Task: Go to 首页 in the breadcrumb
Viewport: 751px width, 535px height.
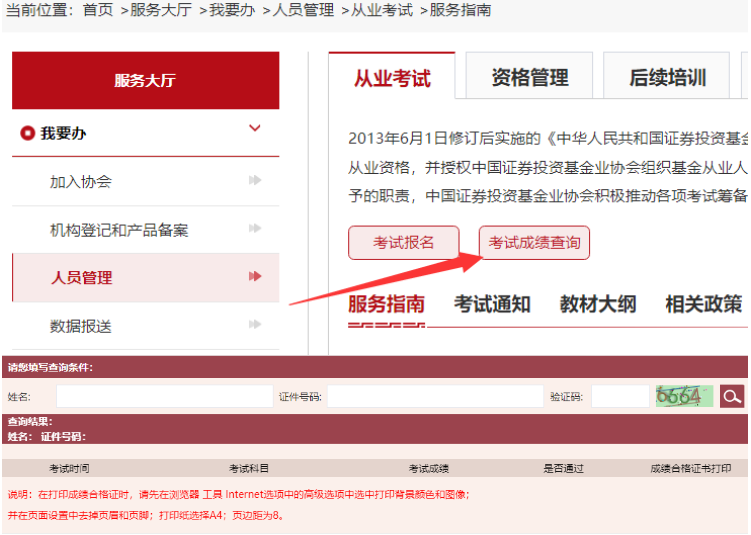Action: (98, 10)
